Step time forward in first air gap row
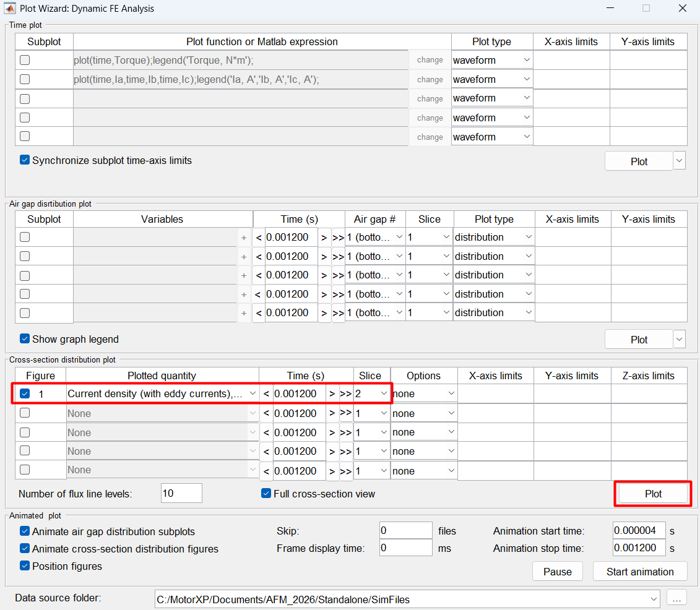700x610 pixels. tap(324, 238)
